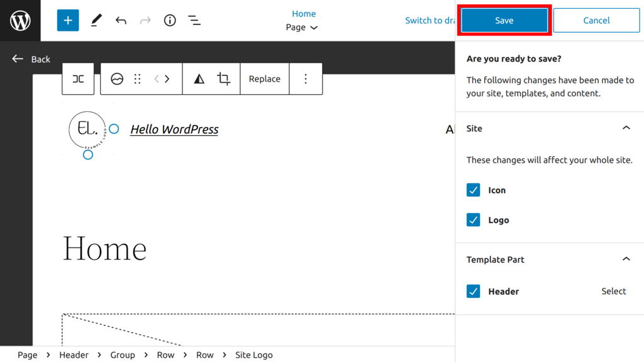The image size is (644, 362).
Task: Collapse the Template Part section
Action: [x=626, y=259]
